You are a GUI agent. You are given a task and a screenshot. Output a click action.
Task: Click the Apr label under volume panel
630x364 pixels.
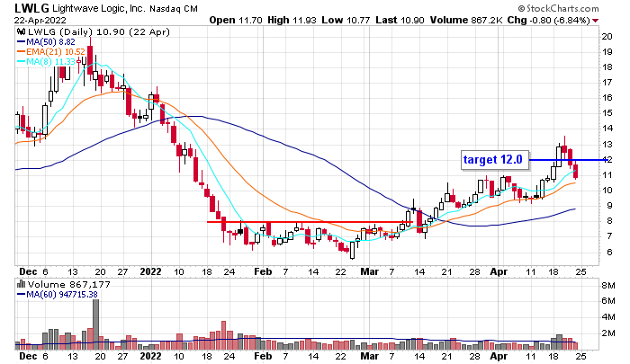point(499,357)
